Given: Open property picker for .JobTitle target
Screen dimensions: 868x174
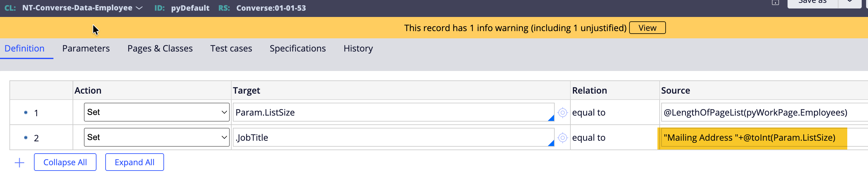Looking at the screenshot, I should [563, 138].
